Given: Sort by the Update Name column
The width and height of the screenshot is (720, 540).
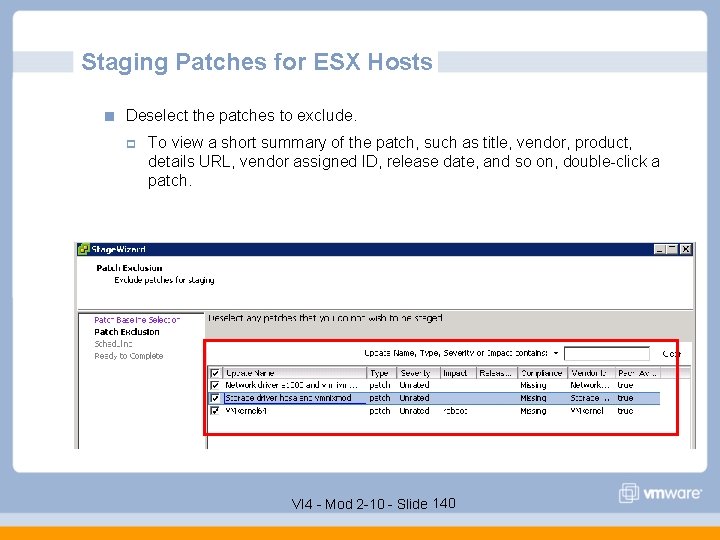Looking at the screenshot, I should pyautogui.click(x=294, y=373).
